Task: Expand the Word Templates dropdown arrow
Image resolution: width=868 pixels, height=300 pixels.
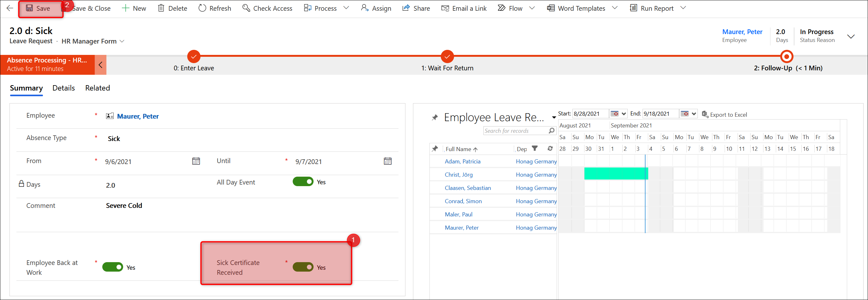Action: (614, 8)
